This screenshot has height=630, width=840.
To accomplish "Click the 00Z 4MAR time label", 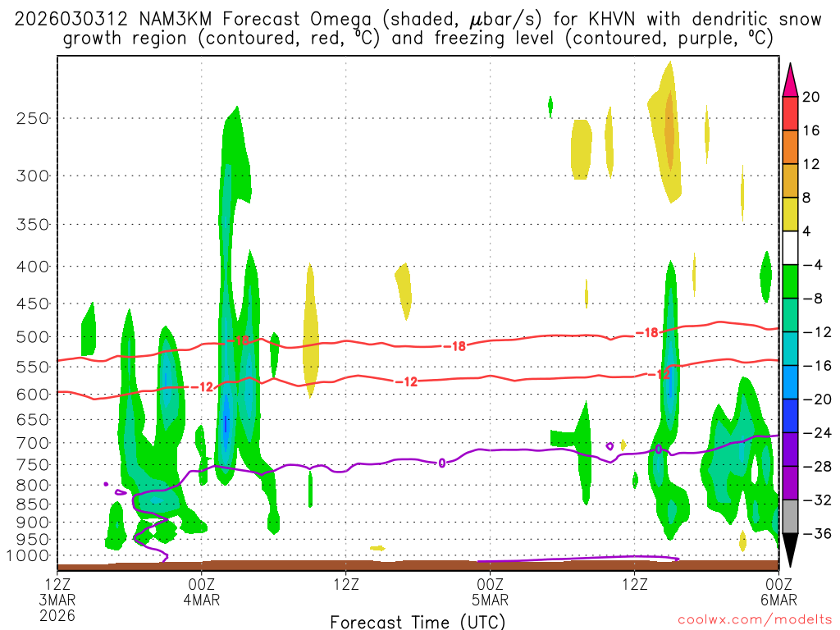I will click(202, 591).
